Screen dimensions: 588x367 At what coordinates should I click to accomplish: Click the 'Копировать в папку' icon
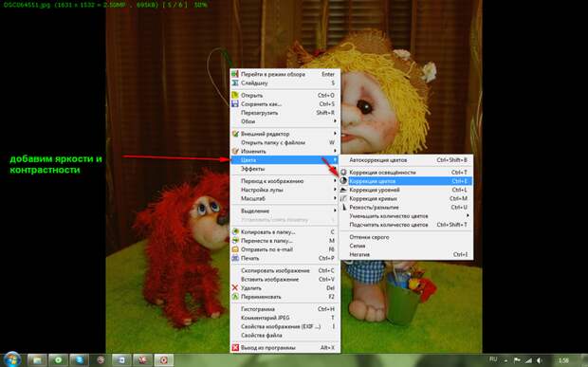235,232
